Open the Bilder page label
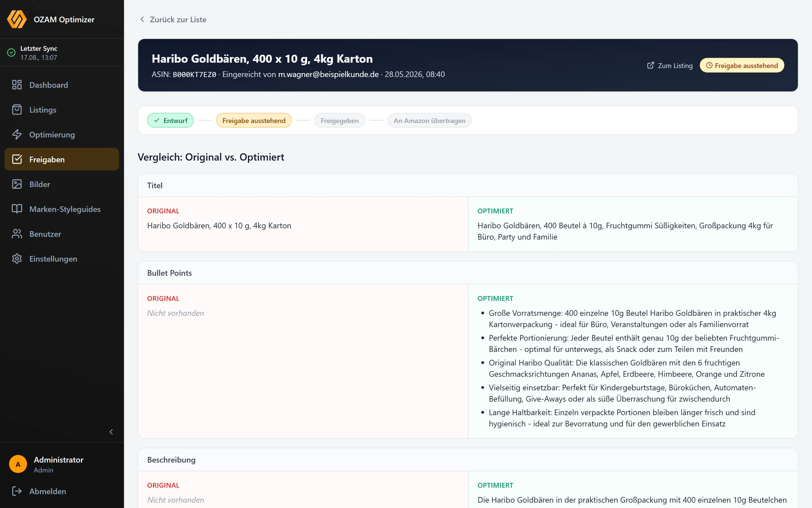 (x=39, y=184)
